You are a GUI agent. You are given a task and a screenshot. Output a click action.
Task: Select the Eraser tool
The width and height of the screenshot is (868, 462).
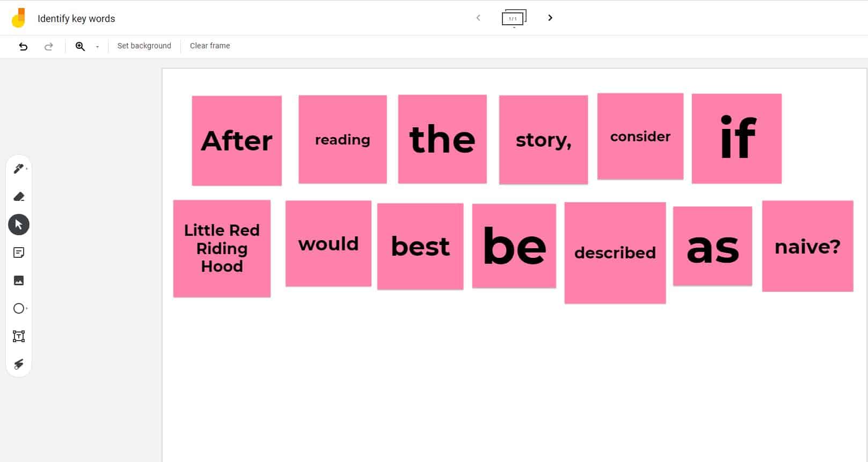tap(19, 197)
